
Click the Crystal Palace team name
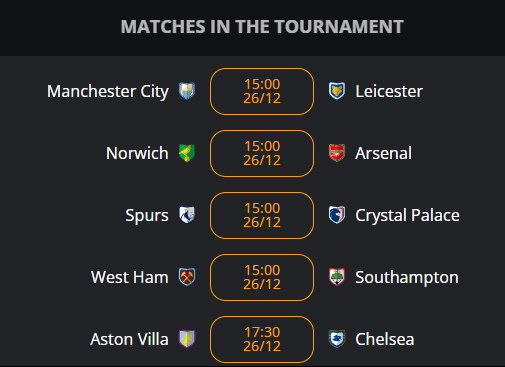point(407,216)
